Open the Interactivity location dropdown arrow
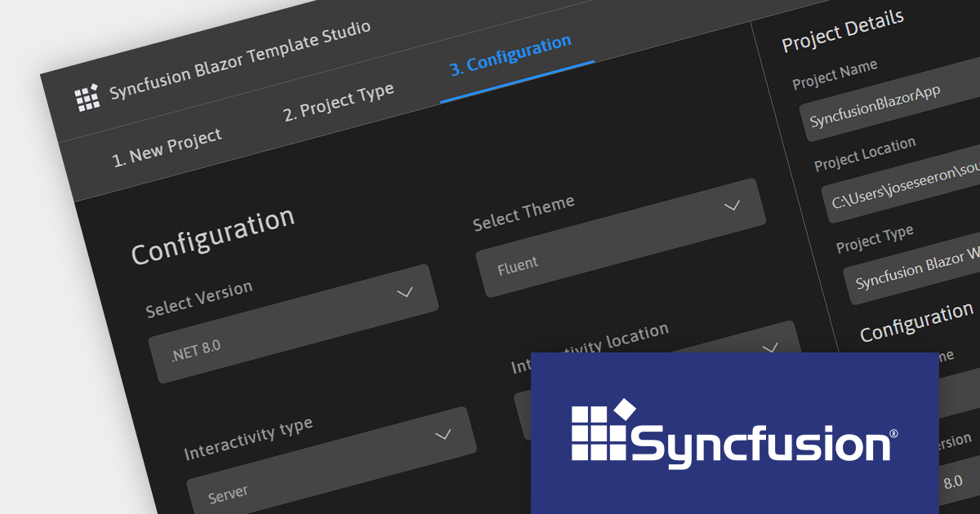The image size is (980, 514). 769,348
